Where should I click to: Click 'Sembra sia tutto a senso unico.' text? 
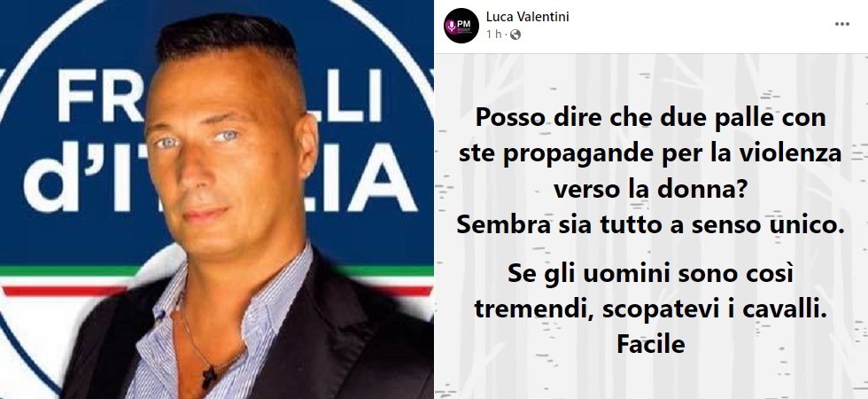pyautogui.click(x=650, y=225)
